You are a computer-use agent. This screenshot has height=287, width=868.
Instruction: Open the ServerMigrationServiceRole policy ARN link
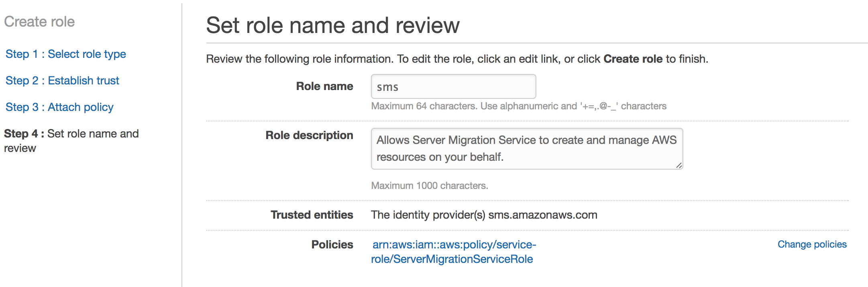click(x=453, y=252)
